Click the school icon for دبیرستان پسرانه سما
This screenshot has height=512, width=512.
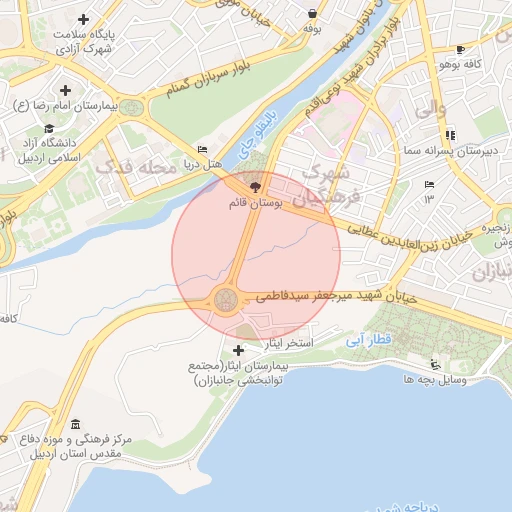(450, 135)
